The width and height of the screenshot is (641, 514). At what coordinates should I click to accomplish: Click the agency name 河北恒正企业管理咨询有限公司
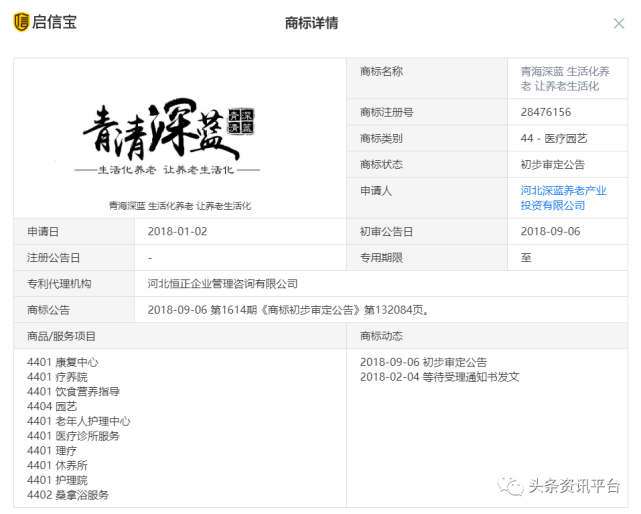click(222, 284)
